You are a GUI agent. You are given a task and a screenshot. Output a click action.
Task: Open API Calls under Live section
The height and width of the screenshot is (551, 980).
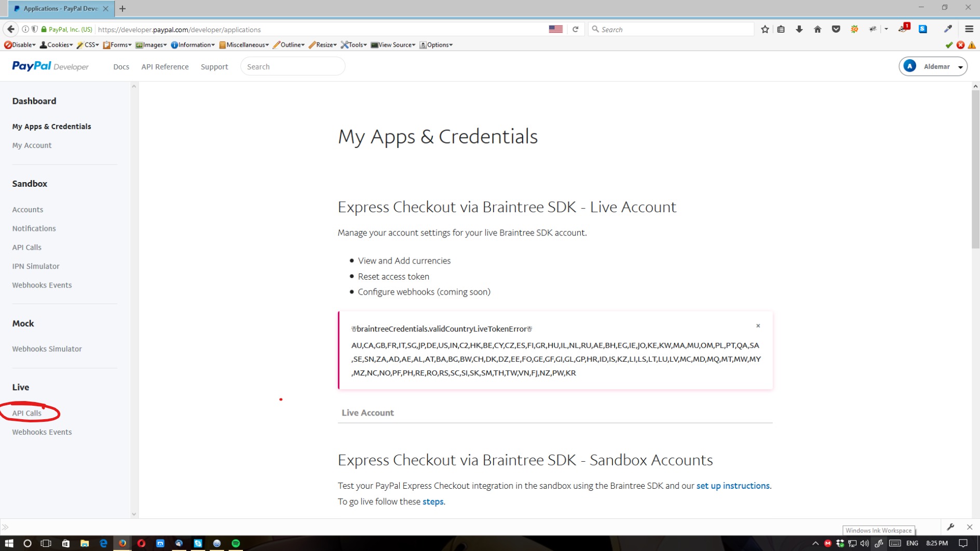(x=26, y=413)
